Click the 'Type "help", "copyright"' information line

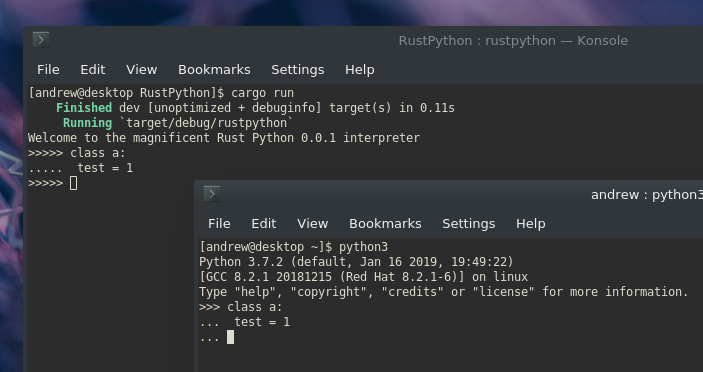(443, 292)
